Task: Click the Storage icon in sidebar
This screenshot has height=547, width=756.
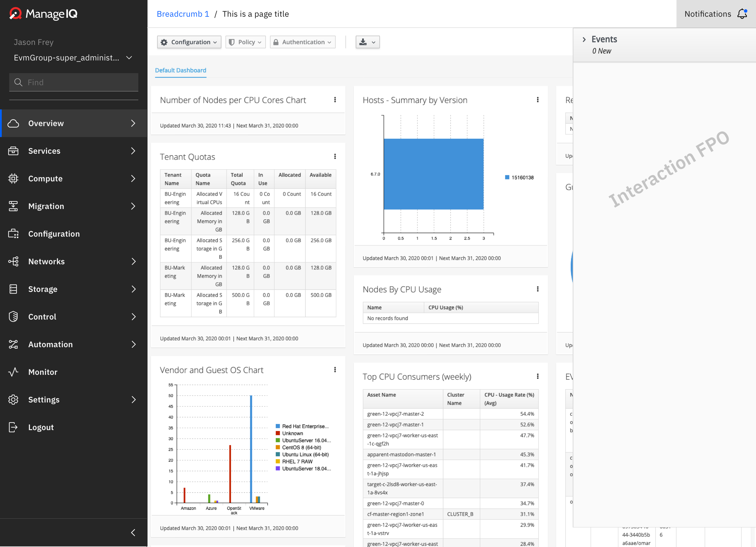Action: (x=13, y=289)
